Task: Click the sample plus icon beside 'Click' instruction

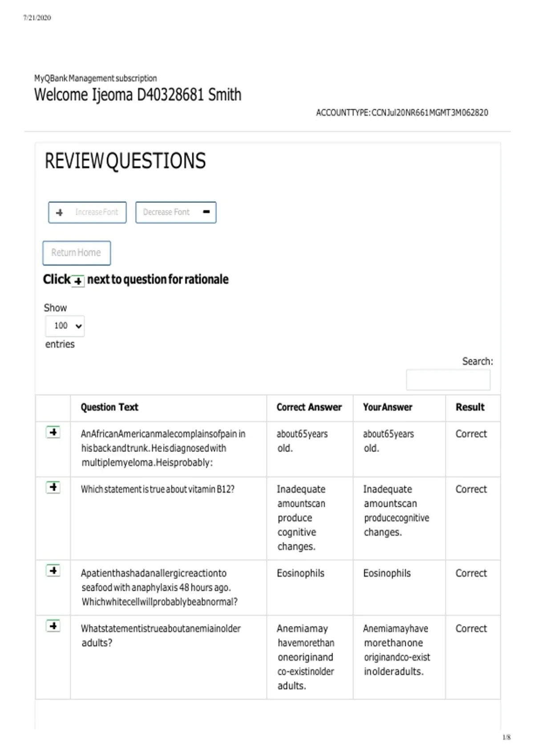Action: pos(78,281)
